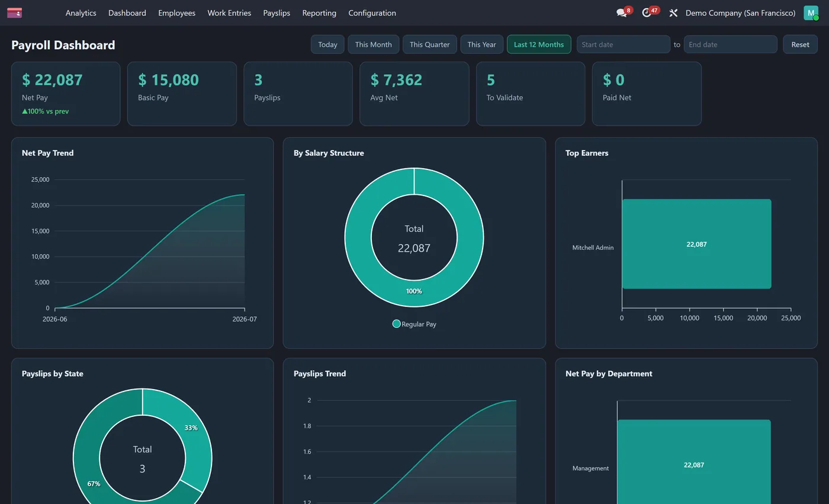Open the Dashboard menu

point(127,12)
